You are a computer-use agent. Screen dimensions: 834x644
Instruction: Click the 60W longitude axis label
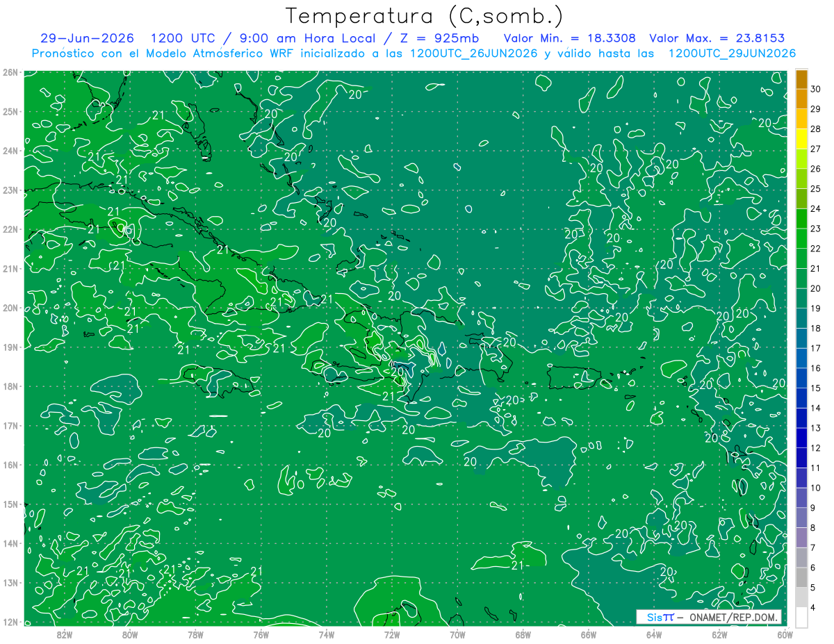pyautogui.click(x=784, y=634)
